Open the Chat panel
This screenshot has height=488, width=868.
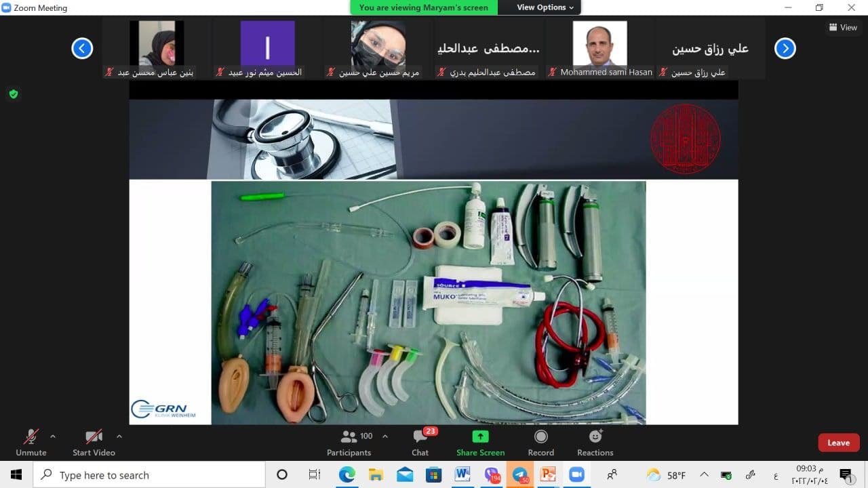[420, 443]
